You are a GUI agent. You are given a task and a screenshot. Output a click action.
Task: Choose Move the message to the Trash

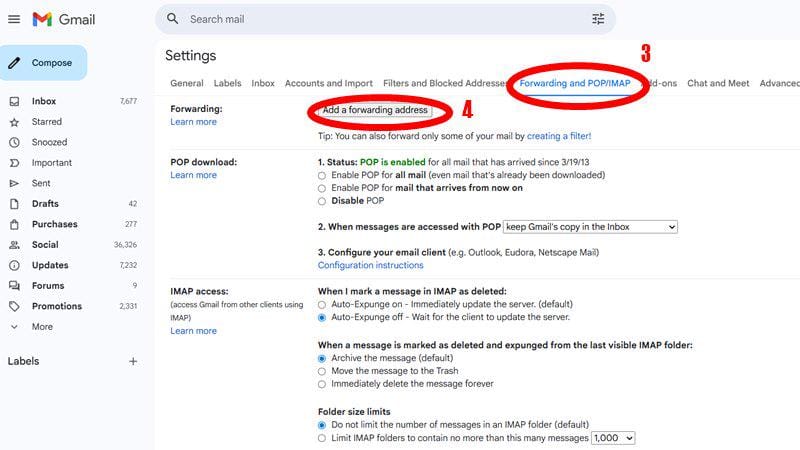coord(321,371)
